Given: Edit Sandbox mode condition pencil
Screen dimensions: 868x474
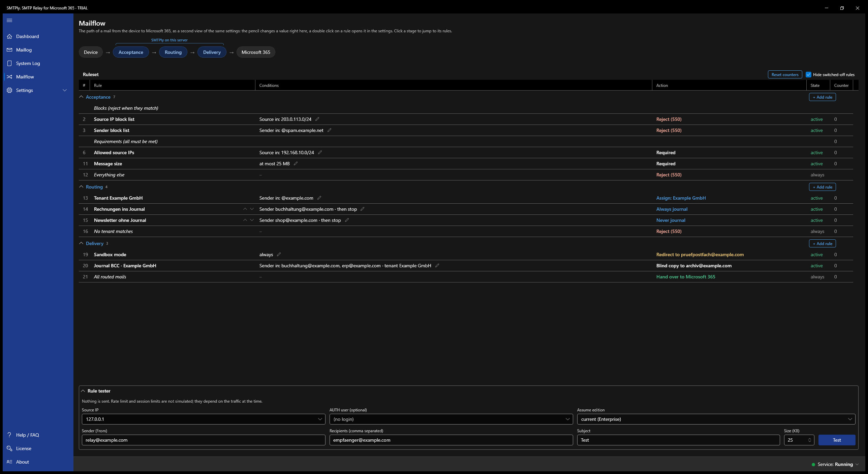Looking at the screenshot, I should click(279, 255).
